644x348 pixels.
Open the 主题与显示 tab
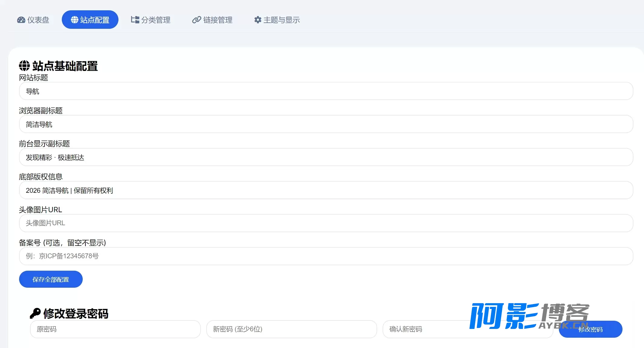point(277,20)
